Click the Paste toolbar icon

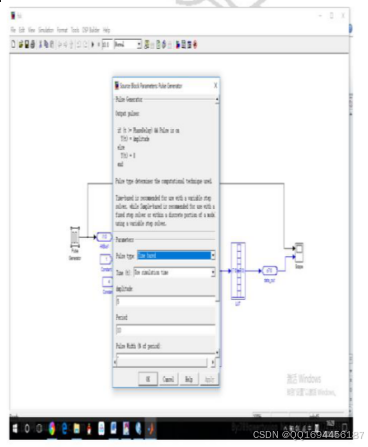(x=52, y=44)
